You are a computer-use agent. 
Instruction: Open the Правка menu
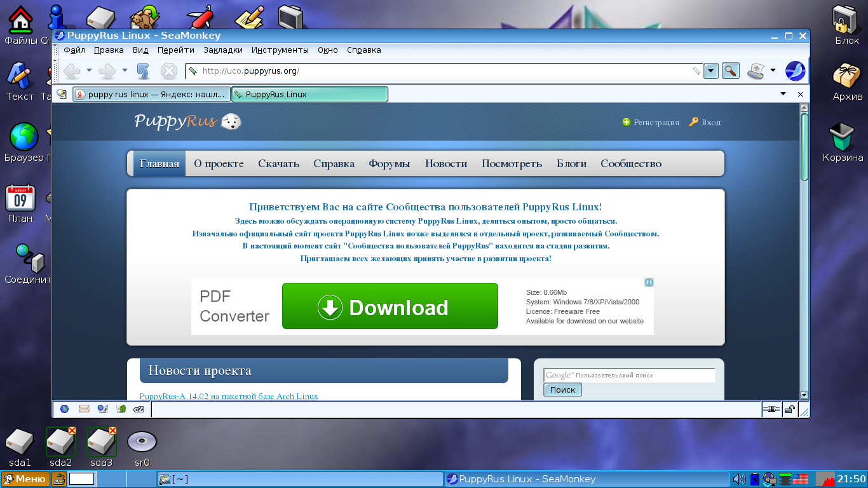click(109, 50)
